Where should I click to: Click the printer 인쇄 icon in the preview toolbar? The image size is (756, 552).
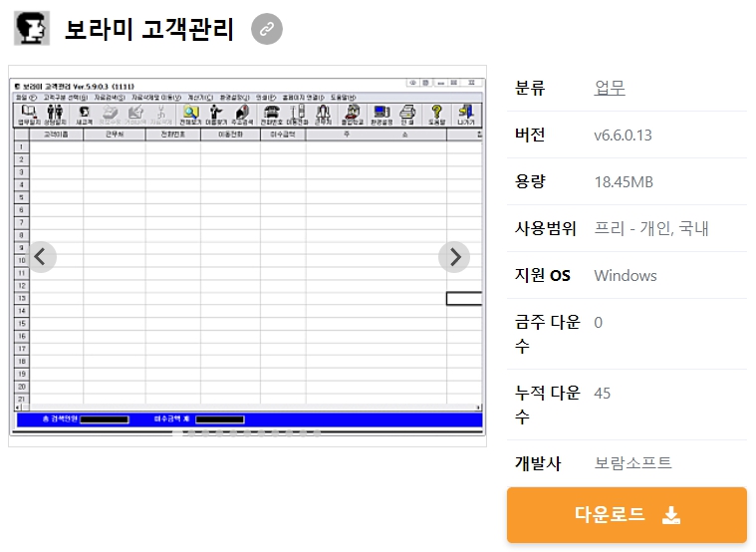click(407, 115)
